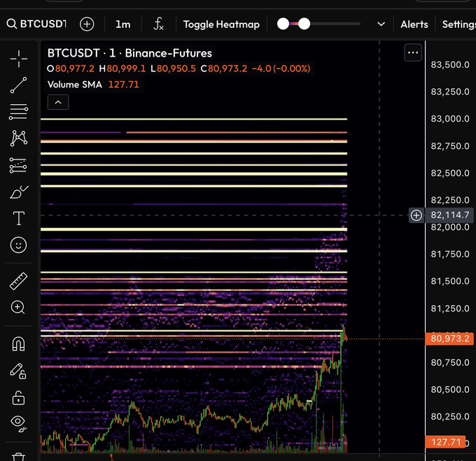Screen dimensions: 476x461
Task: Select the crosshair cursor tool
Action: point(18,59)
